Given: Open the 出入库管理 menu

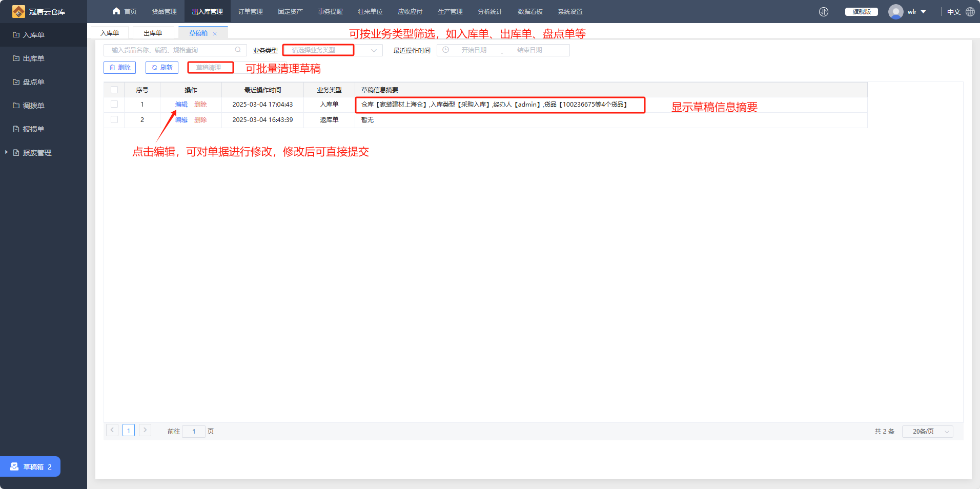Looking at the screenshot, I should (x=207, y=11).
